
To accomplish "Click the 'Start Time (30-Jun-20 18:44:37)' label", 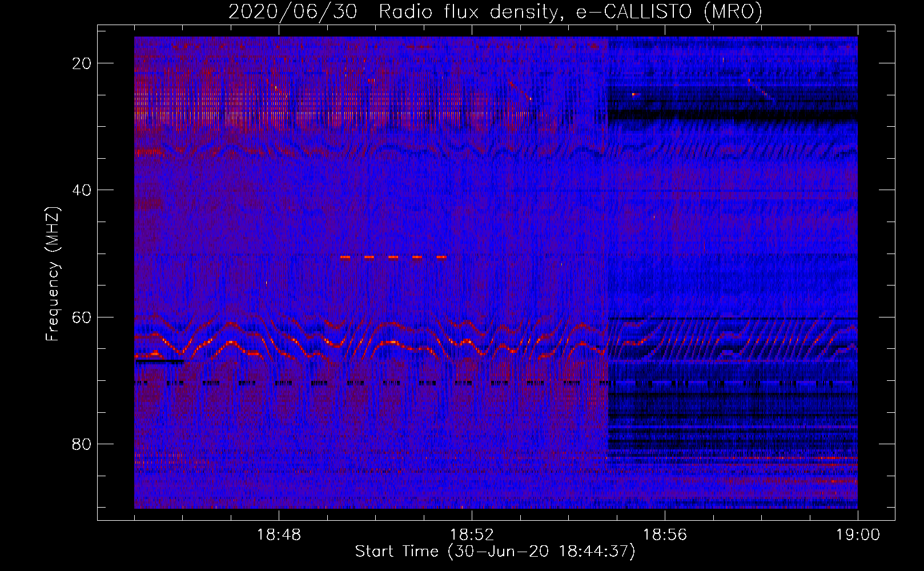I will tap(495, 552).
